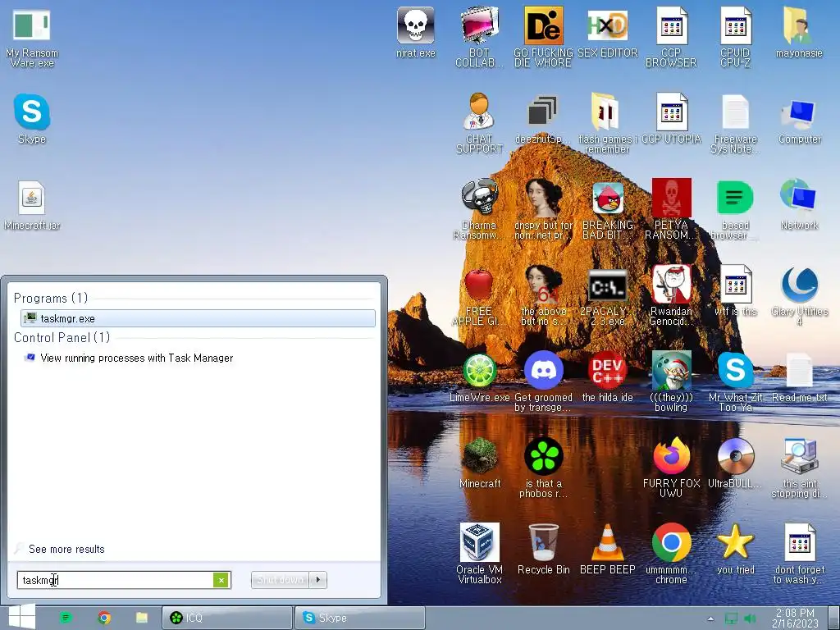Select the LimeWire.exe icon
840x630 pixels.
click(x=479, y=377)
